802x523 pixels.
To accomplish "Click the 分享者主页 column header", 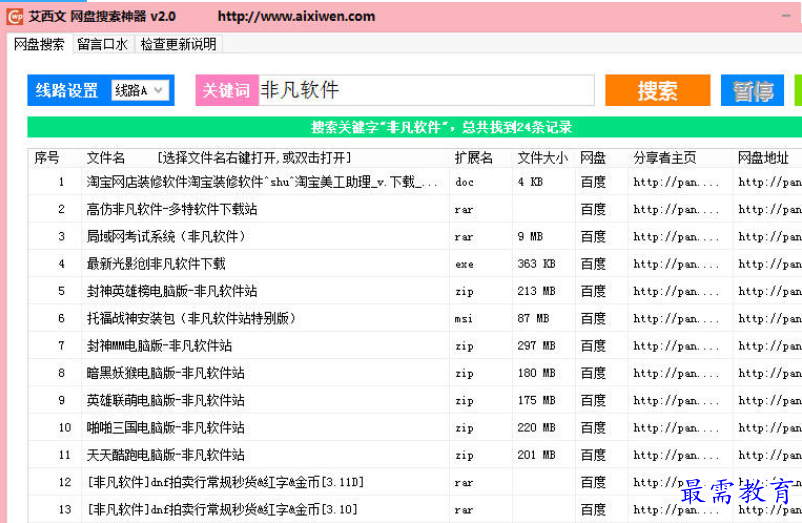I will (x=664, y=158).
